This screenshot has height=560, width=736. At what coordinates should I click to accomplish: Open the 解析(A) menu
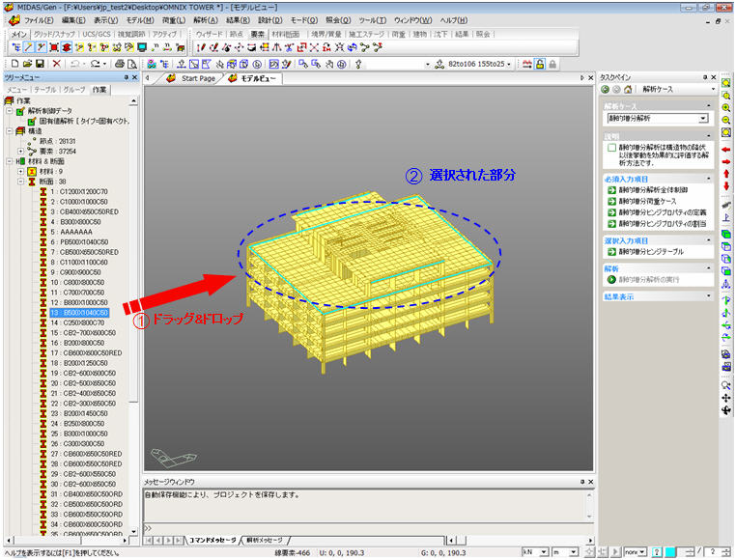coord(206,20)
